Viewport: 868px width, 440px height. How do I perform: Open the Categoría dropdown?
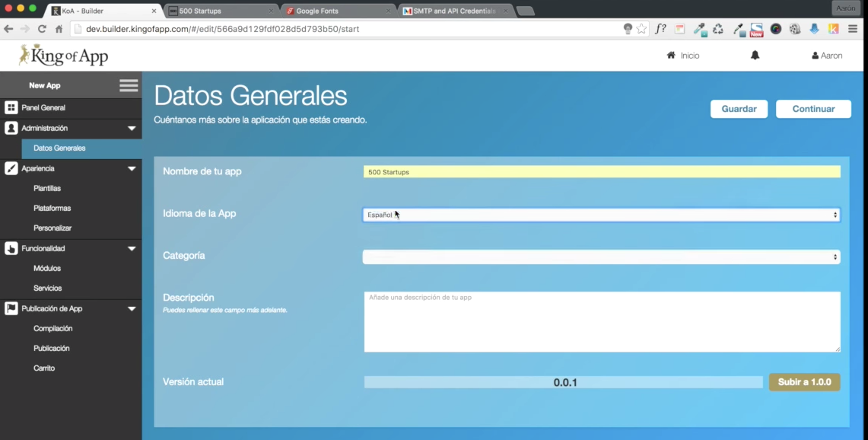pyautogui.click(x=601, y=257)
